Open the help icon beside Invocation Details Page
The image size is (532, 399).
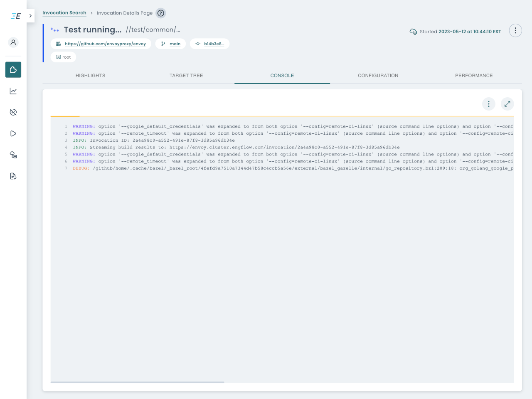tap(160, 13)
